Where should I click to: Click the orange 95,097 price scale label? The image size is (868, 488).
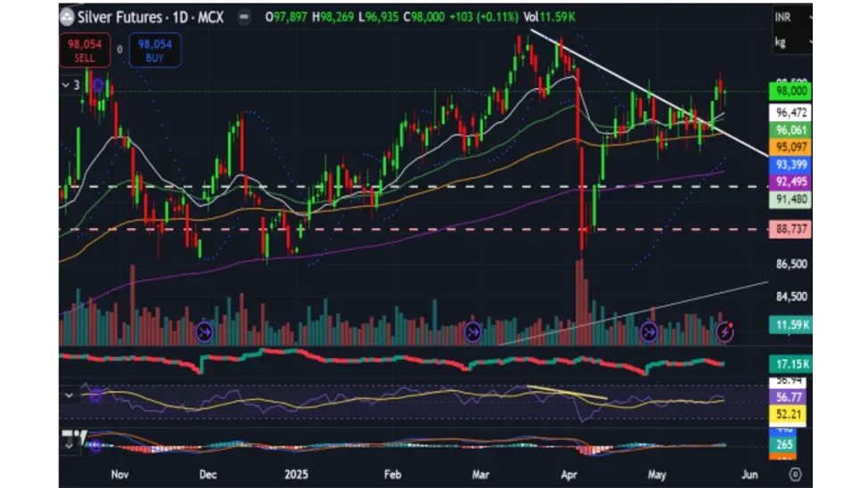tap(790, 147)
